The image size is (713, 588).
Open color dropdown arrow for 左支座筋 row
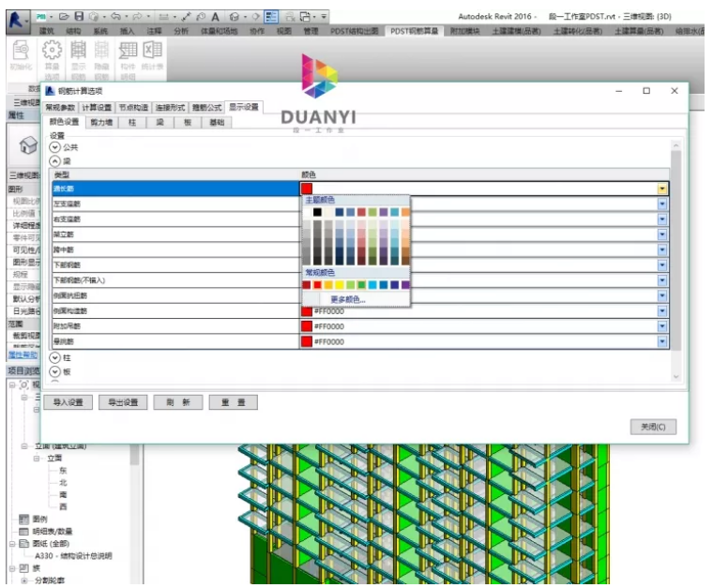coord(662,204)
